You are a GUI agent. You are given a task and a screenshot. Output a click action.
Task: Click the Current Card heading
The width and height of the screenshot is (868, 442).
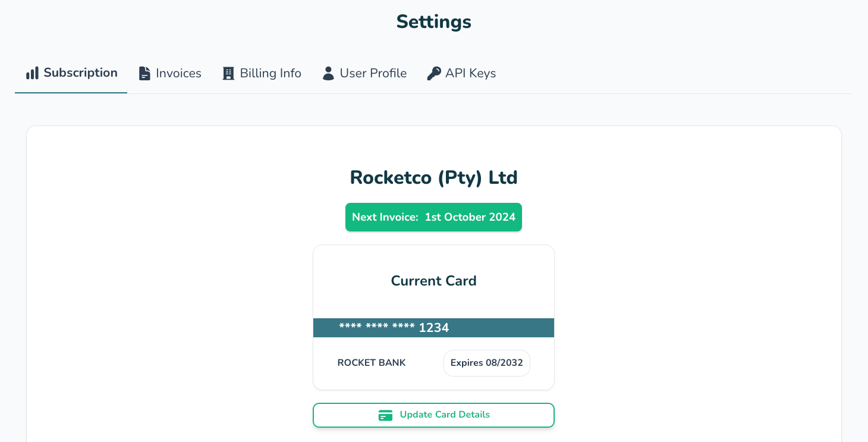[x=433, y=281]
